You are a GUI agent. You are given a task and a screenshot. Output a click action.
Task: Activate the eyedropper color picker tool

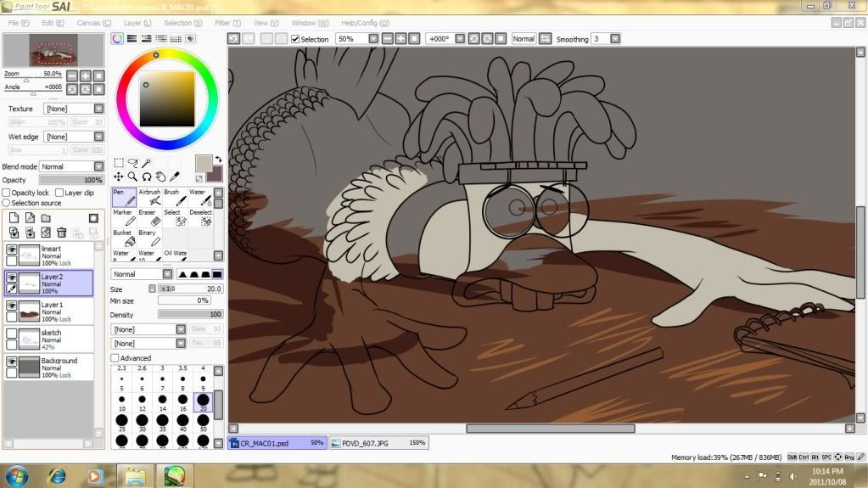174,177
